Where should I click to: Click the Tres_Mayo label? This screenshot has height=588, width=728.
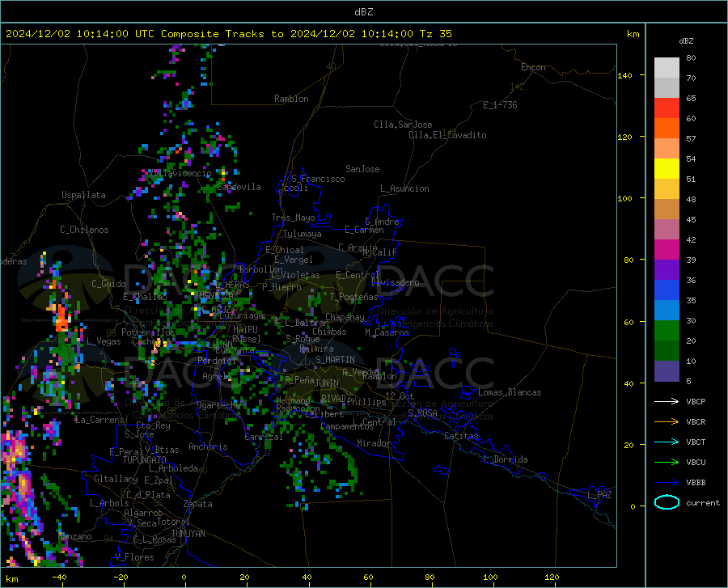(x=293, y=218)
